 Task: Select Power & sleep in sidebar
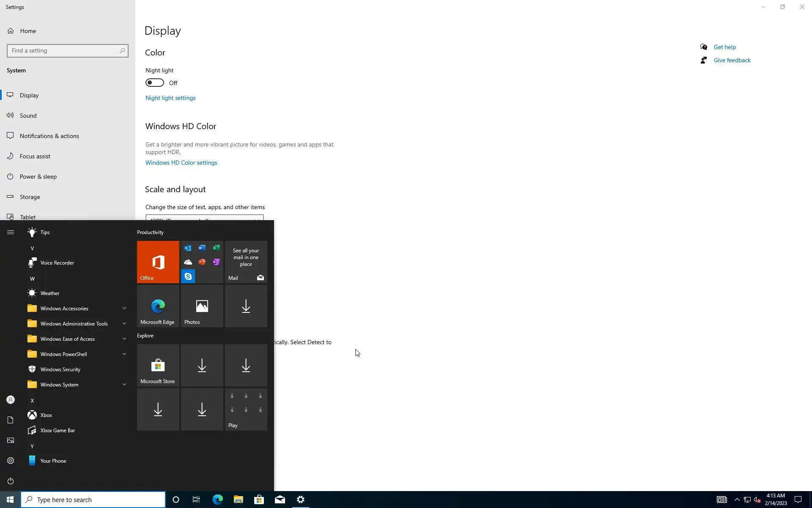click(x=38, y=177)
